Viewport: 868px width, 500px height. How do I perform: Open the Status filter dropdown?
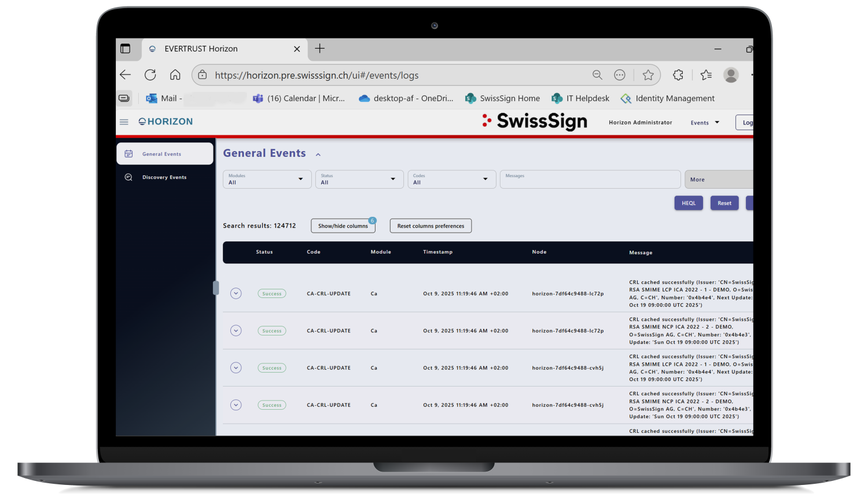[x=359, y=179]
